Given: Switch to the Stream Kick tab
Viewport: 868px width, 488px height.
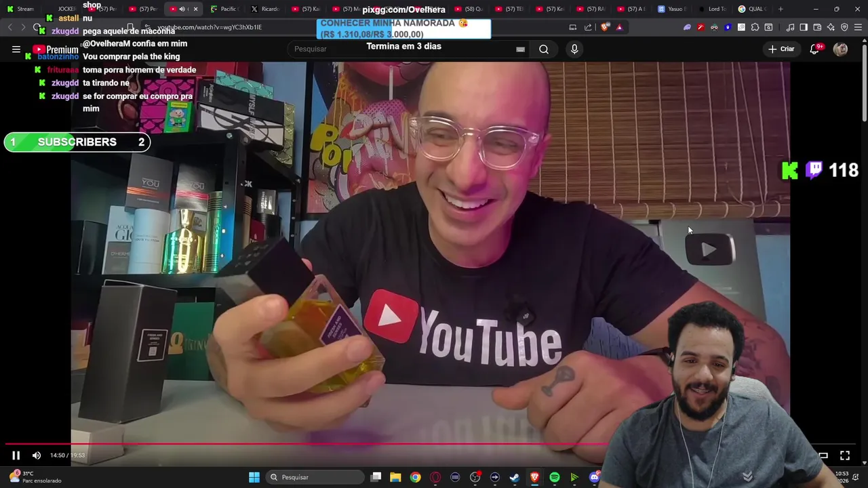Looking at the screenshot, I should click(x=22, y=9).
